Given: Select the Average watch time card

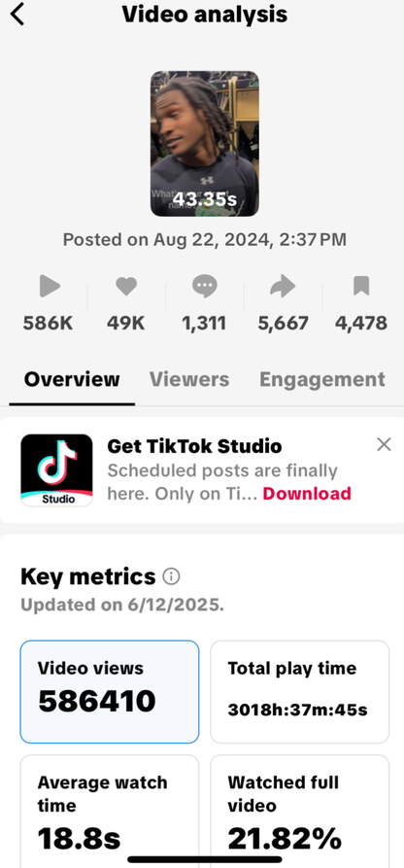Looking at the screenshot, I should tap(110, 811).
